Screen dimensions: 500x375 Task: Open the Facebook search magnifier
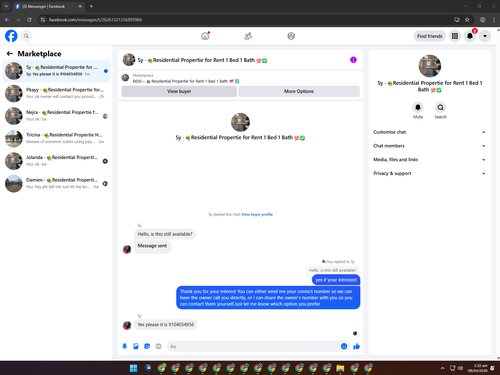pyautogui.click(x=26, y=36)
